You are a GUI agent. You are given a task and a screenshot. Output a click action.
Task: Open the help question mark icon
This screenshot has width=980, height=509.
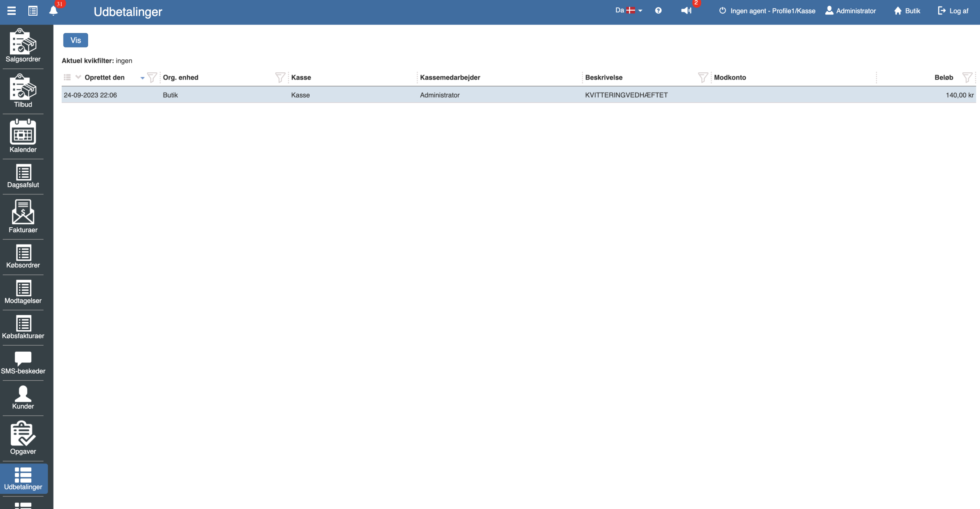pyautogui.click(x=658, y=11)
